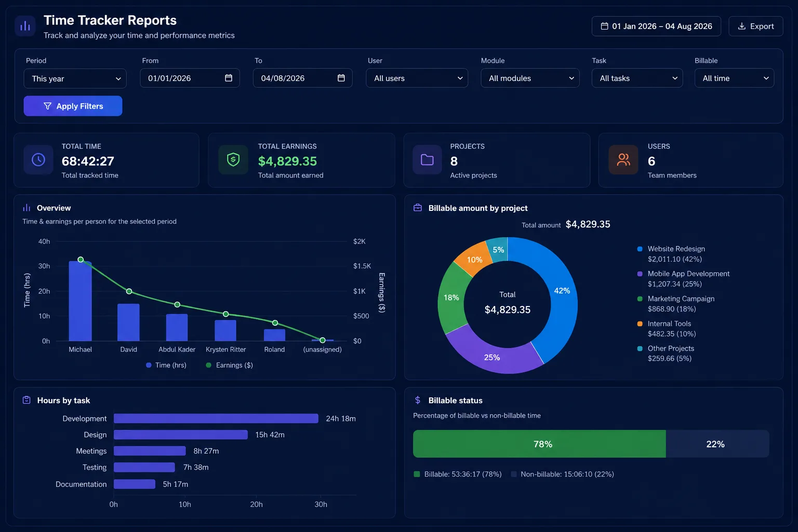Click the folder icon on Projects card
Image resolution: width=798 pixels, height=532 pixels.
pos(427,159)
